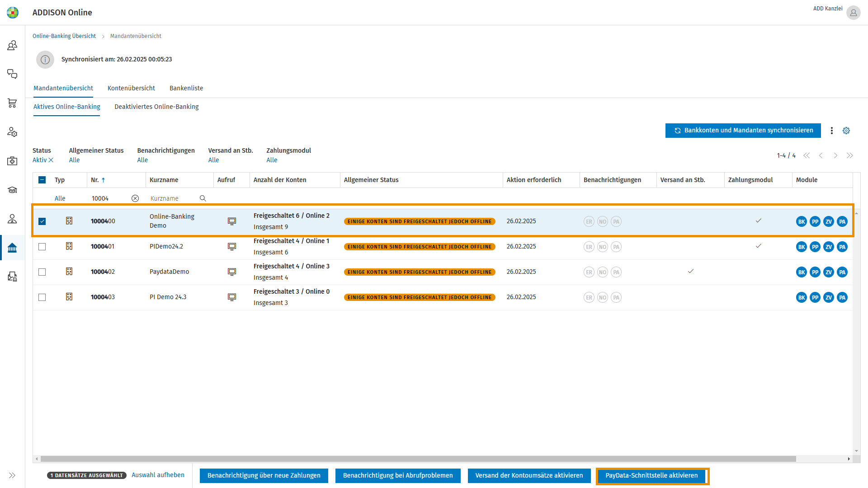Click the Kurzname search magnifier icon
The width and height of the screenshot is (868, 488).
203,198
